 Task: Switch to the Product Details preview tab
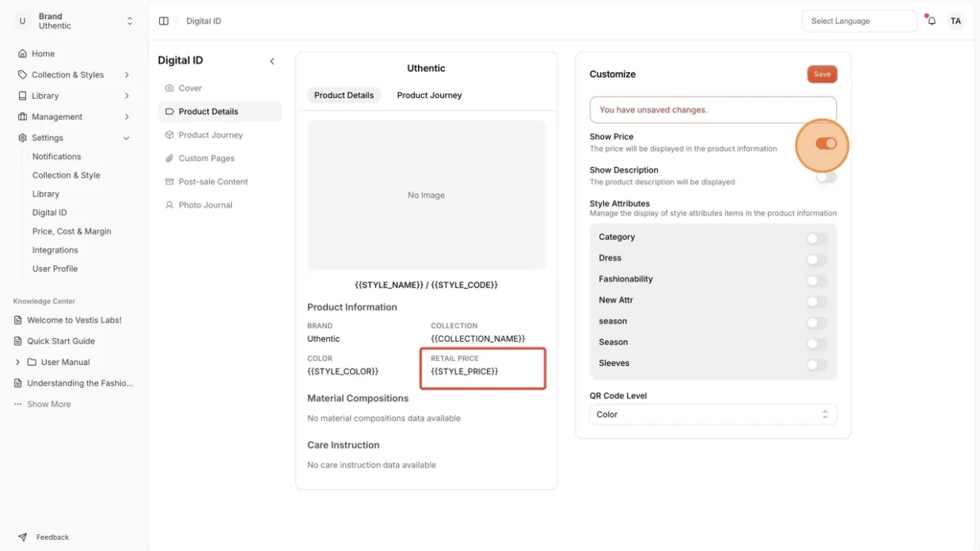(344, 95)
